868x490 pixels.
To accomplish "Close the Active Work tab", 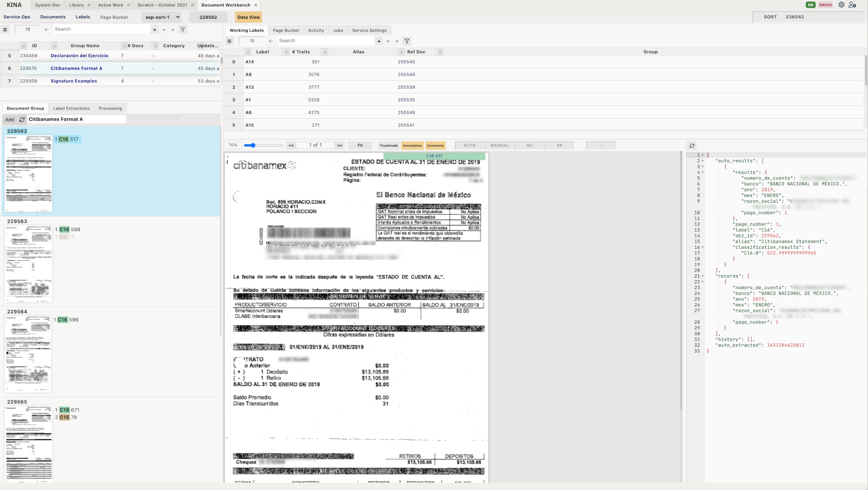I will pos(128,5).
